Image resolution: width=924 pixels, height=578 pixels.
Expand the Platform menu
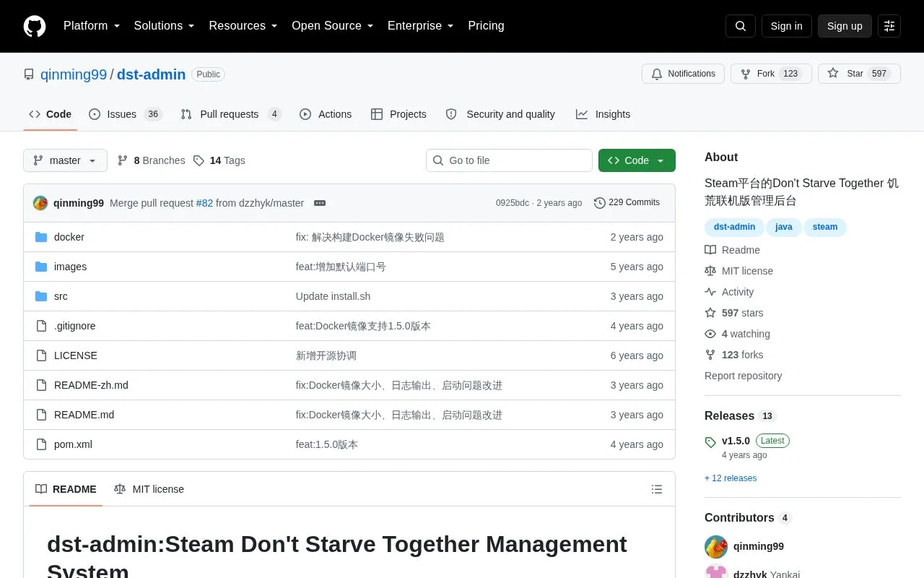click(x=92, y=26)
